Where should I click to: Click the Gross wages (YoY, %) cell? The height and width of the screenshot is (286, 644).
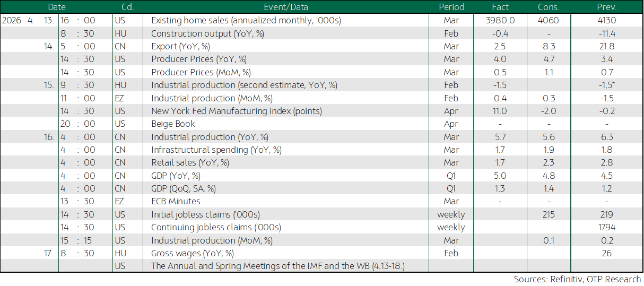pyautogui.click(x=193, y=253)
